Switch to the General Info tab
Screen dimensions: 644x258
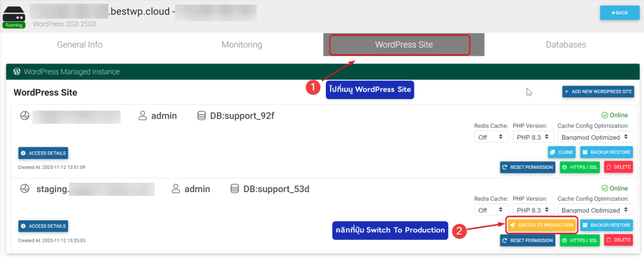tap(80, 45)
